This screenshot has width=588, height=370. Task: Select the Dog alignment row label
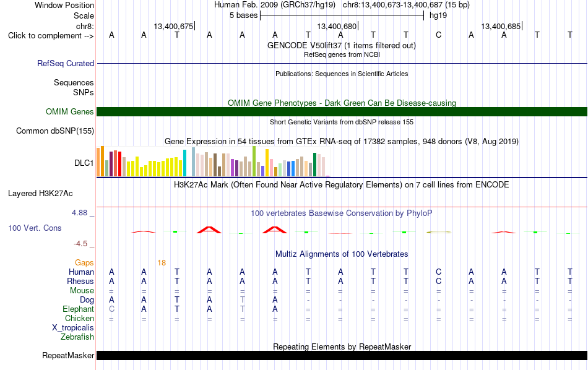point(87,300)
